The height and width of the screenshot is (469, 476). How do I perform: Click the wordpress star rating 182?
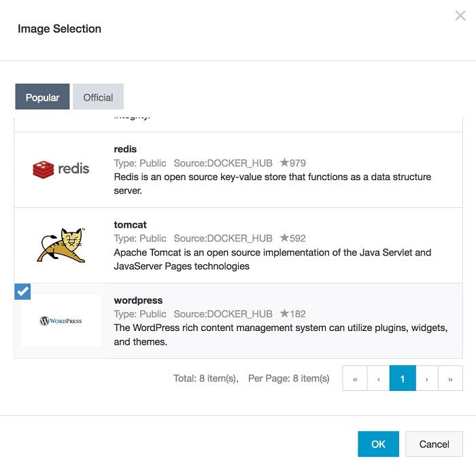point(292,313)
